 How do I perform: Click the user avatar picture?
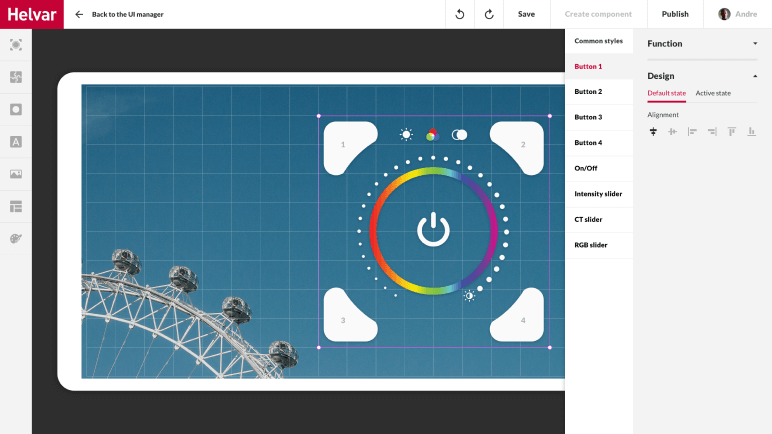[724, 14]
